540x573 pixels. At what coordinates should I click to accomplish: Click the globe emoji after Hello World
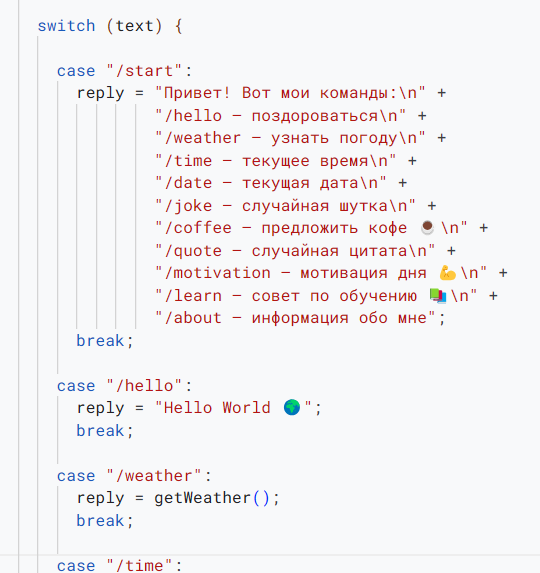(x=292, y=407)
